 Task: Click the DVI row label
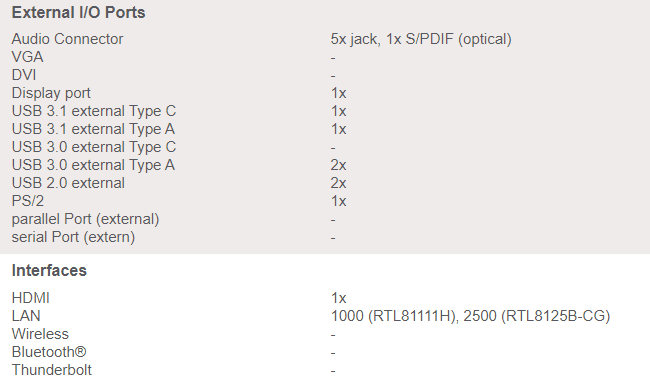24,75
